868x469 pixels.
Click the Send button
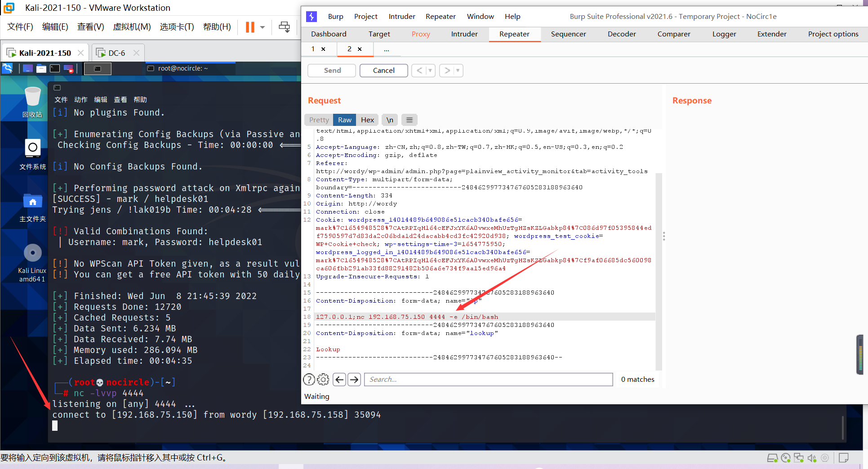pos(332,71)
